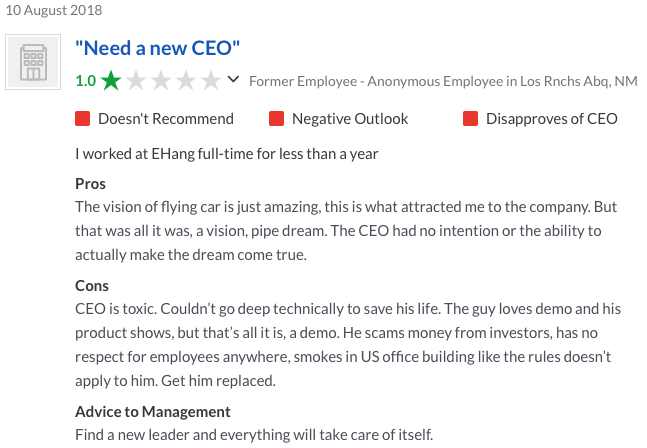
Task: Click the second grey rating star
Action: pyautogui.click(x=136, y=80)
